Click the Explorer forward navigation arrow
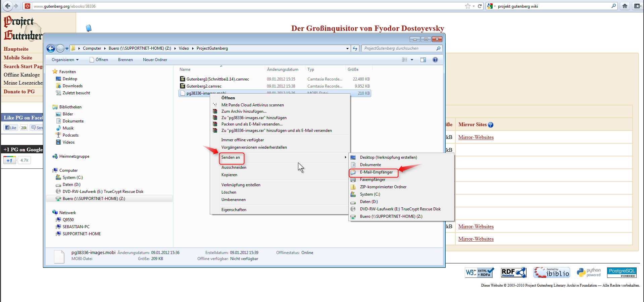 pos(60,48)
